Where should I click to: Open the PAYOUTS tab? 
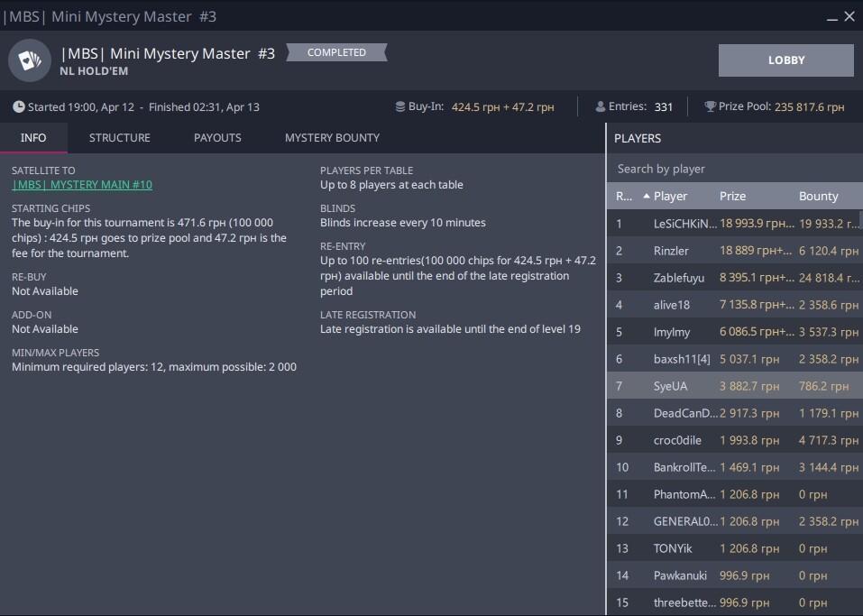point(217,138)
